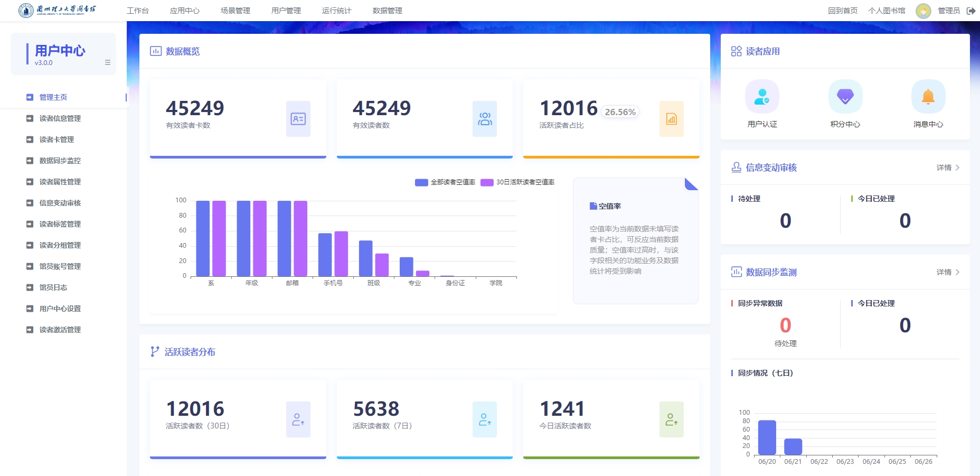The height and width of the screenshot is (476, 980).
Task: Click the 今日活跃读者数 green user icon
Action: pos(671,419)
